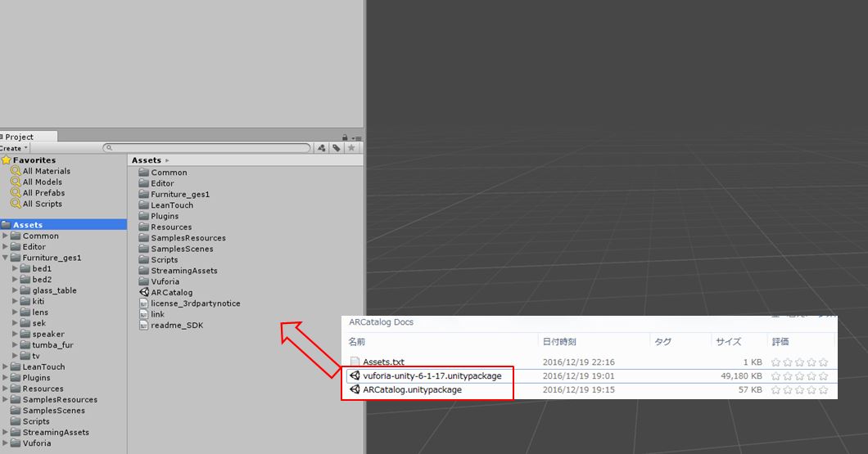868x454 pixels.
Task: Select tumba_fur folder in the tree
Action: (x=47, y=345)
